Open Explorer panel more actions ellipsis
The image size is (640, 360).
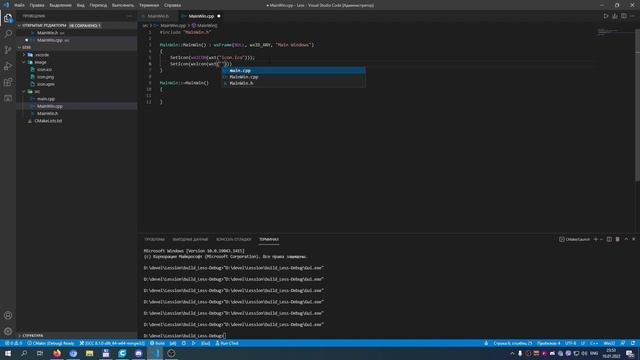click(x=130, y=16)
